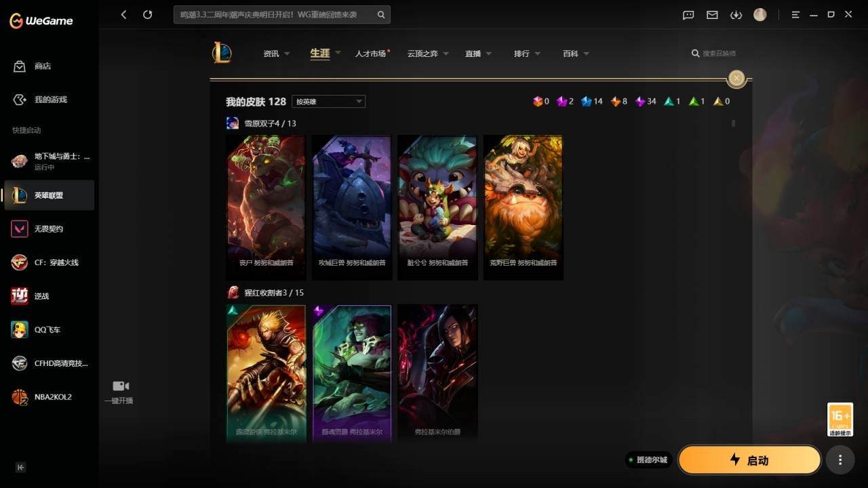
Task: Click the purple star icon showing 34
Action: pyautogui.click(x=640, y=101)
